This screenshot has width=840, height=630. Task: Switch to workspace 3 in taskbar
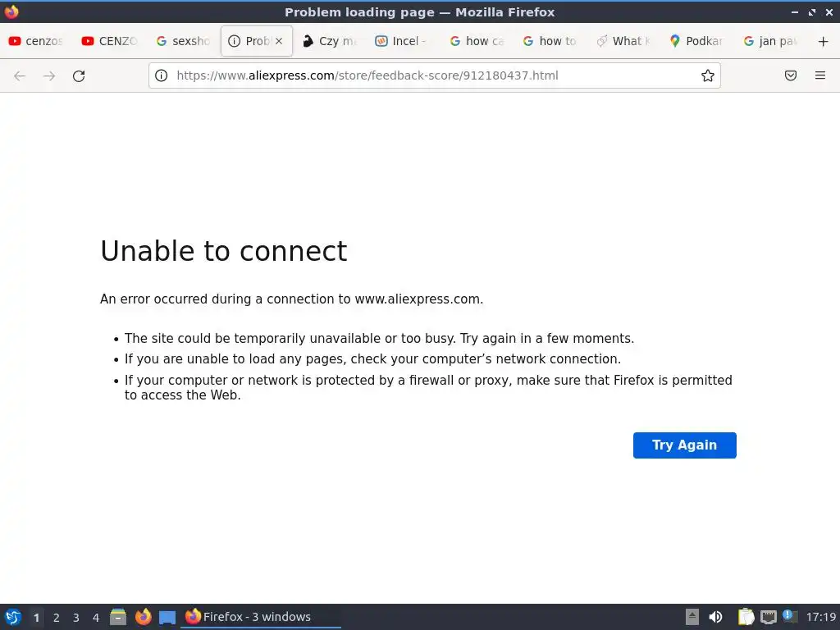point(76,618)
